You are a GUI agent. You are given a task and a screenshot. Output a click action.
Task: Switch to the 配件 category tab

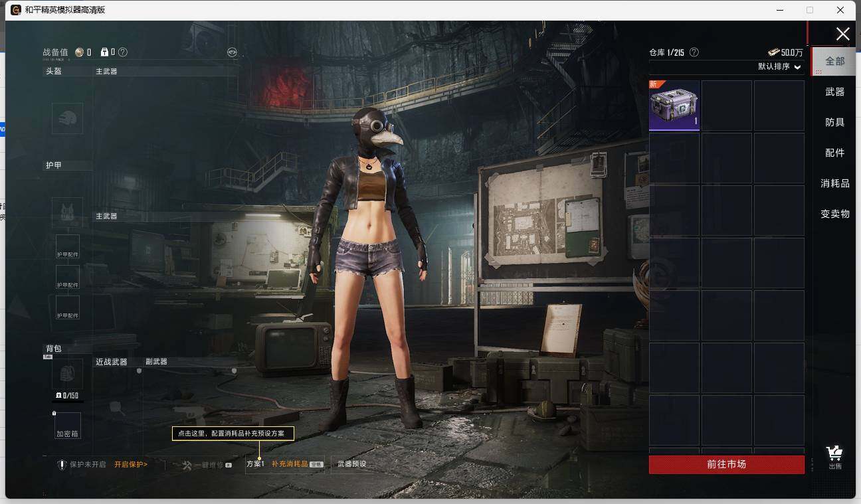point(835,153)
